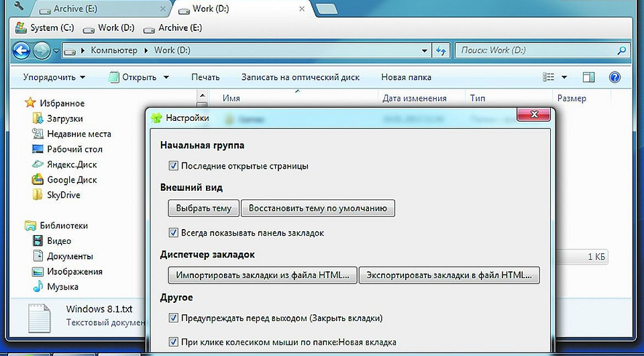Click Компьютер in the address bar

tap(114, 50)
